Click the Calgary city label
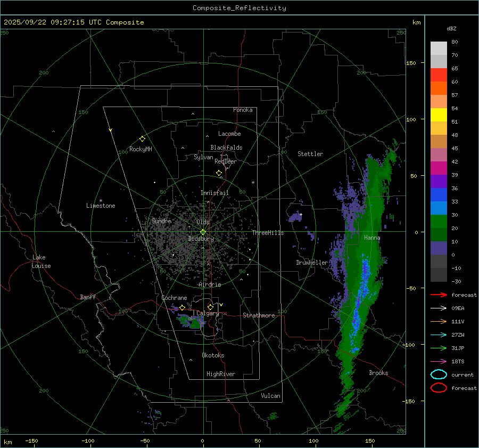This screenshot has width=479, height=448. [x=207, y=314]
